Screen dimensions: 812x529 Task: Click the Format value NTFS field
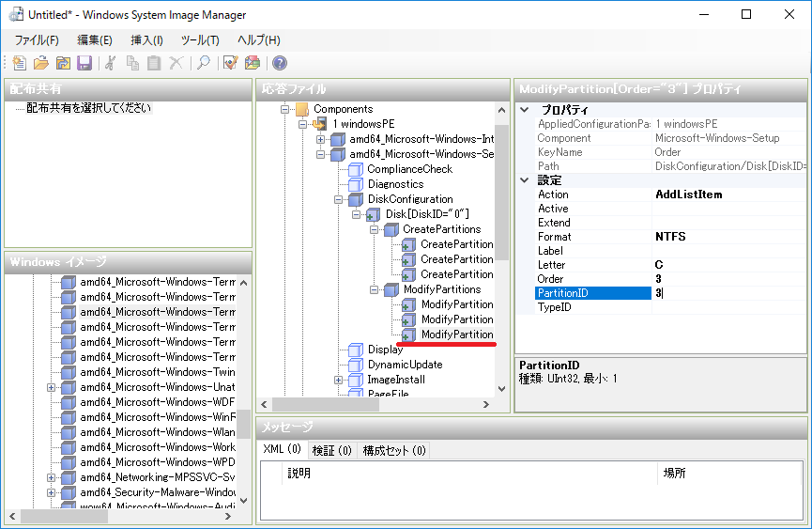tap(728, 237)
